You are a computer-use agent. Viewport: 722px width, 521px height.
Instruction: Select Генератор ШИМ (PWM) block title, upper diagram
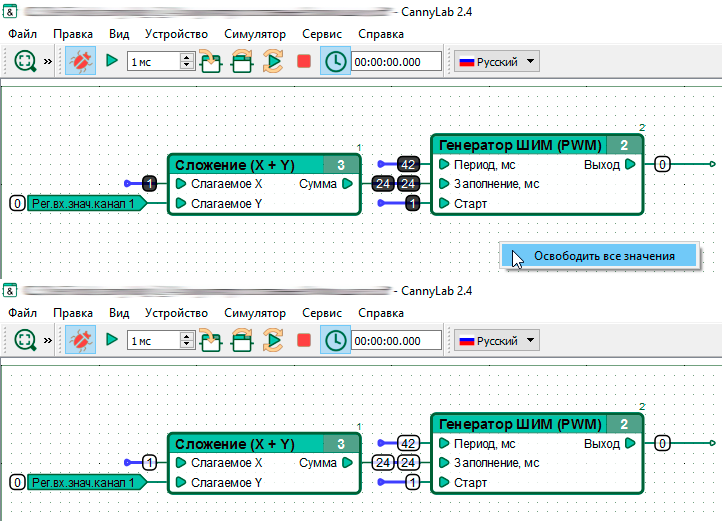pyautogui.click(x=520, y=145)
